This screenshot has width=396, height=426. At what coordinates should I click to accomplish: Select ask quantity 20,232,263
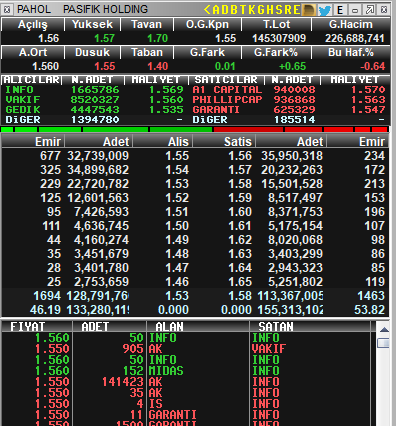[x=292, y=170]
